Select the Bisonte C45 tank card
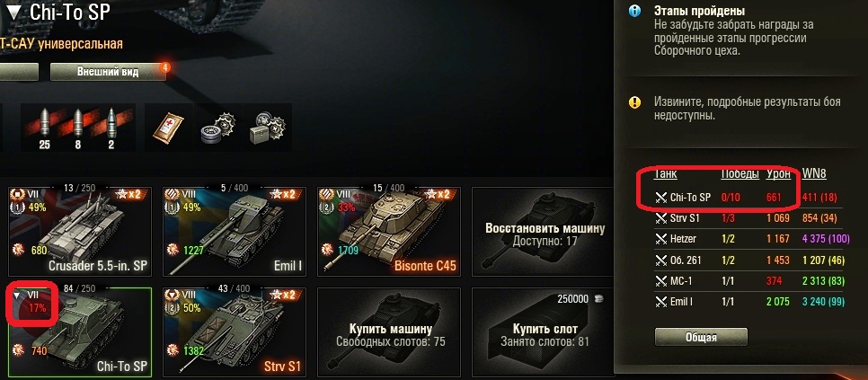 [x=388, y=231]
